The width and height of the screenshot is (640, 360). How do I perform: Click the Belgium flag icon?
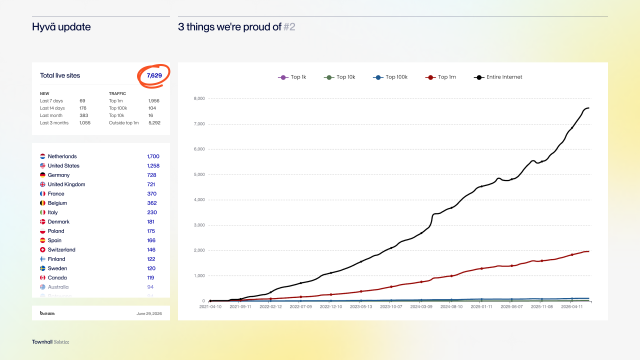[42, 203]
